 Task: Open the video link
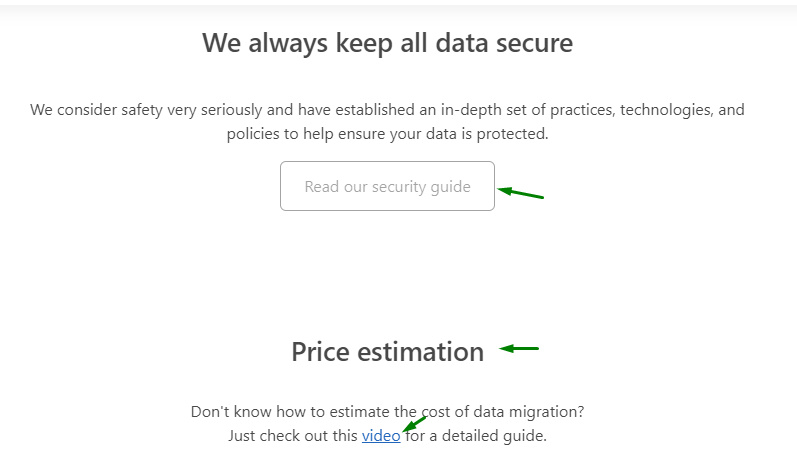tap(381, 436)
